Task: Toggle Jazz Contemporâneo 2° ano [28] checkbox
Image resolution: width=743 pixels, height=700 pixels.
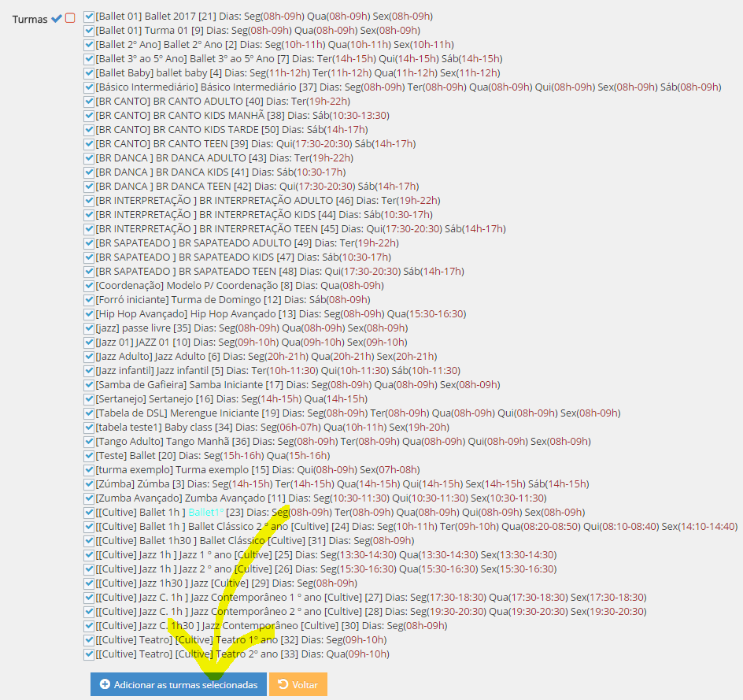Action: click(89, 613)
